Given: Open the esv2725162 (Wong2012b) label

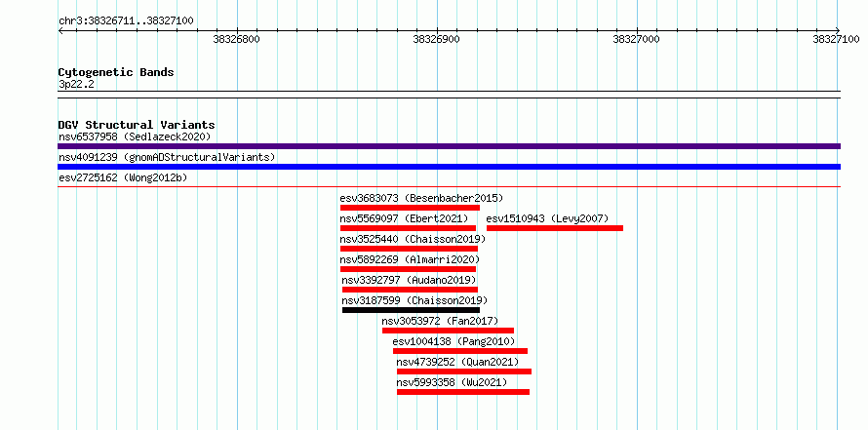Looking at the screenshot, I should [x=123, y=178].
